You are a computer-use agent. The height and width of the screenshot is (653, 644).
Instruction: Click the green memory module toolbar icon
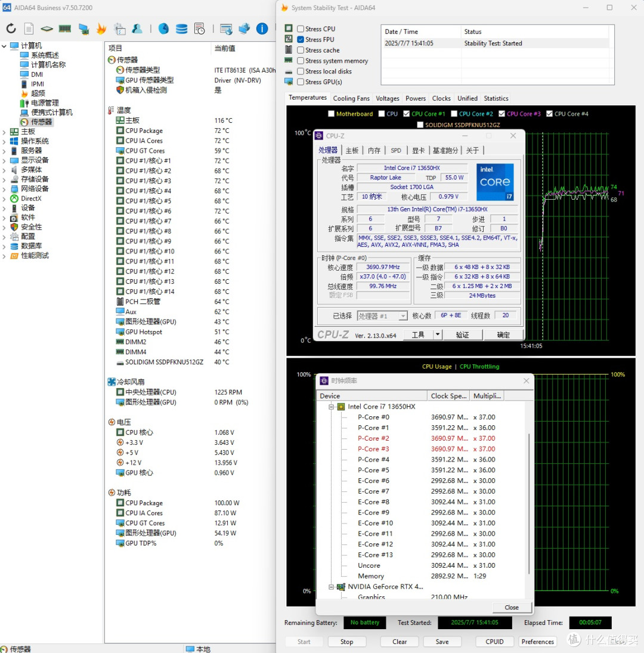(x=64, y=29)
